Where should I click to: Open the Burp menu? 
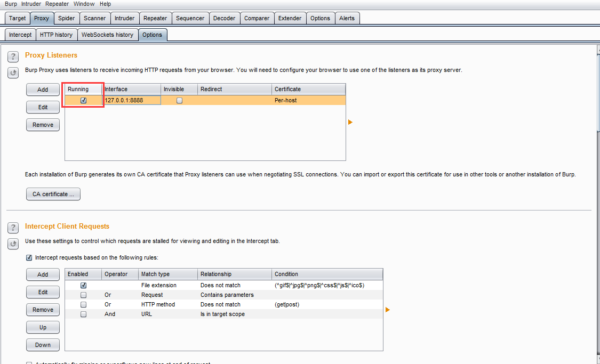click(11, 4)
